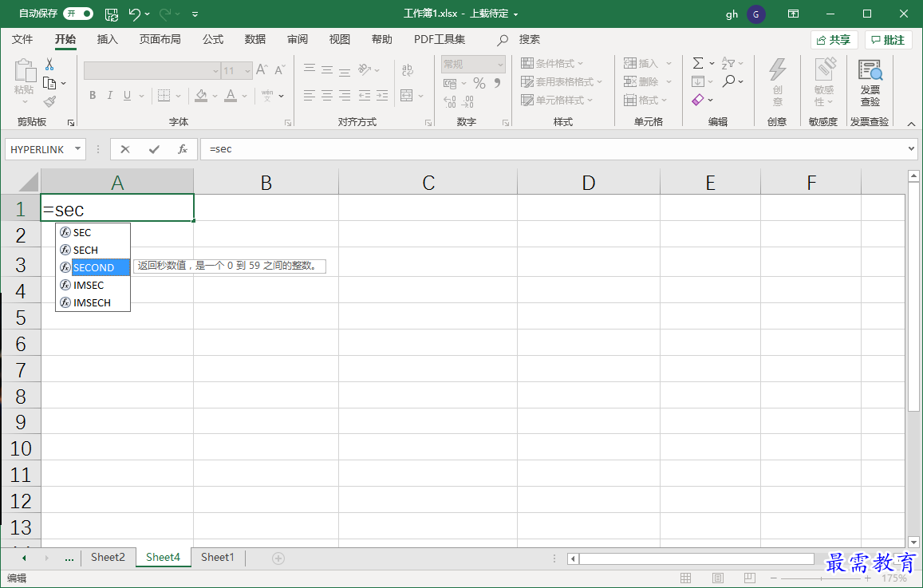Click the Increase Indent icon
Image resolution: width=923 pixels, height=588 pixels.
click(x=382, y=96)
